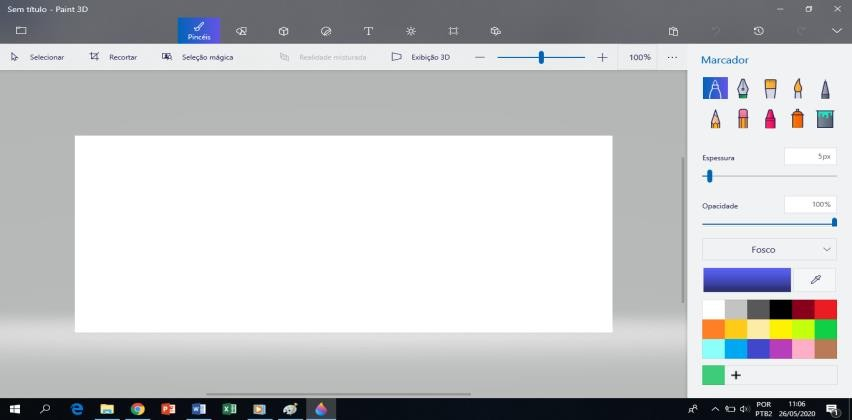Screen dimensions: 852x420
Task: Select the Fill bucket tool
Action: point(825,118)
